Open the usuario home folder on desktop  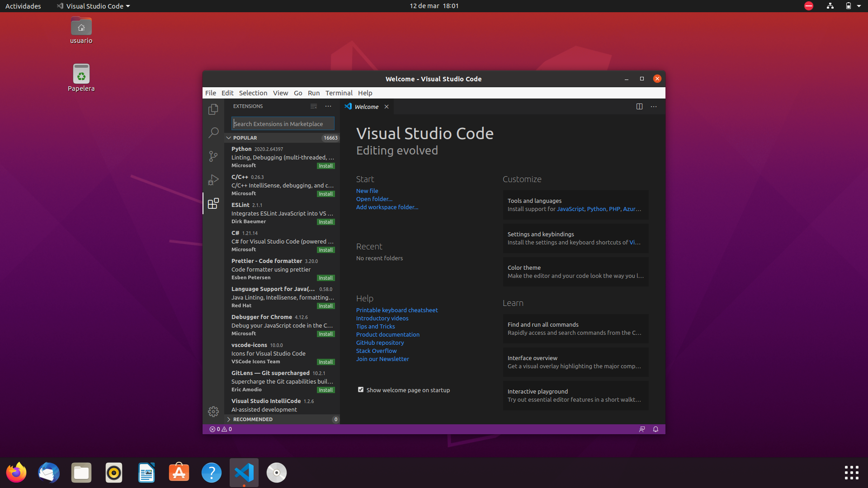point(81,31)
